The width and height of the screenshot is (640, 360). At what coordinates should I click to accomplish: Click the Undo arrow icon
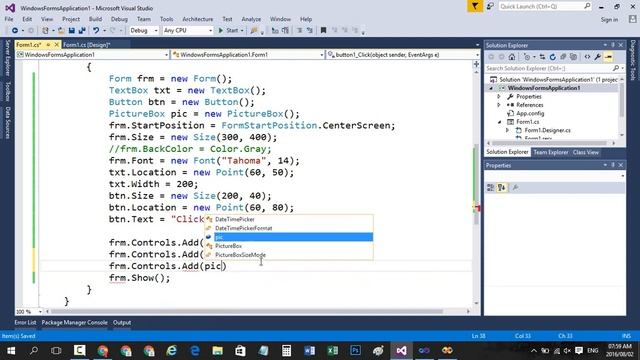[96, 31]
